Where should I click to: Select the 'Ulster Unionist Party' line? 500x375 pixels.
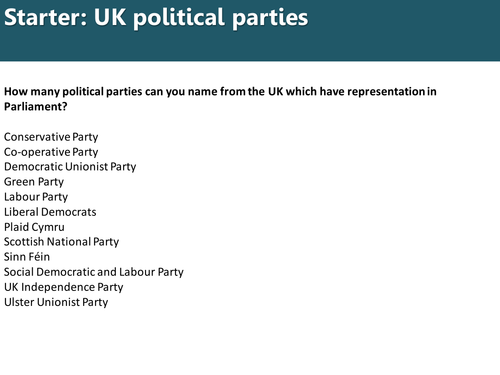click(56, 302)
